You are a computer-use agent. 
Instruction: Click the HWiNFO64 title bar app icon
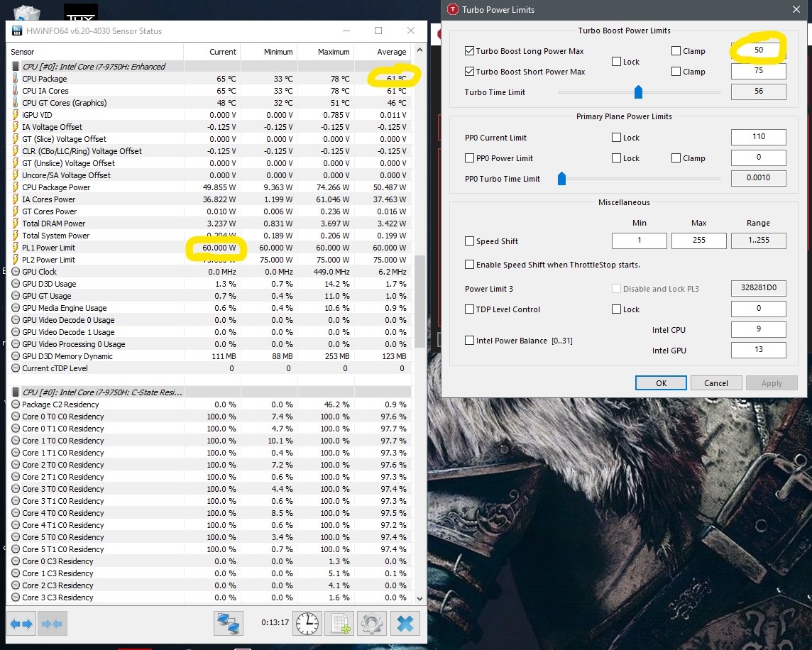pos(17,31)
